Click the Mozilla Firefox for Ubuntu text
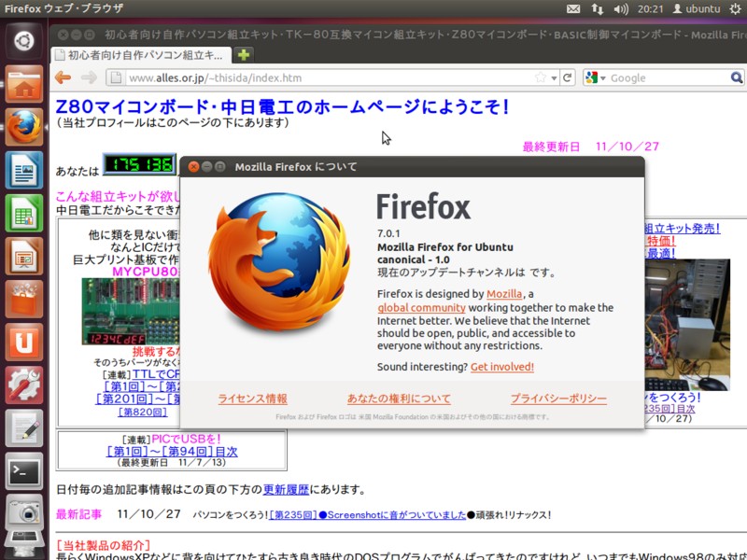 pos(445,247)
